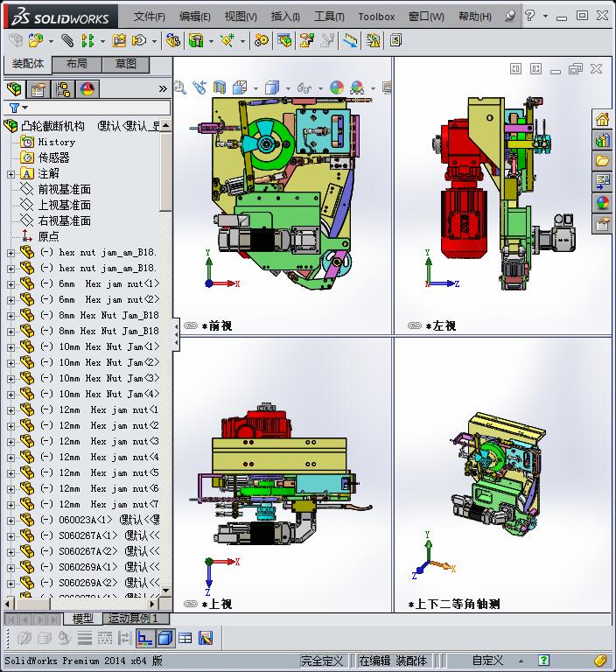Click the tag icon in status bar corner

click(601, 661)
